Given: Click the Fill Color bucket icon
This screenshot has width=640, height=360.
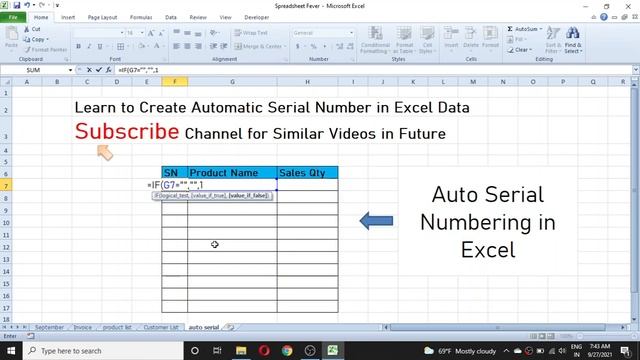Looking at the screenshot, I should tap(141, 46).
